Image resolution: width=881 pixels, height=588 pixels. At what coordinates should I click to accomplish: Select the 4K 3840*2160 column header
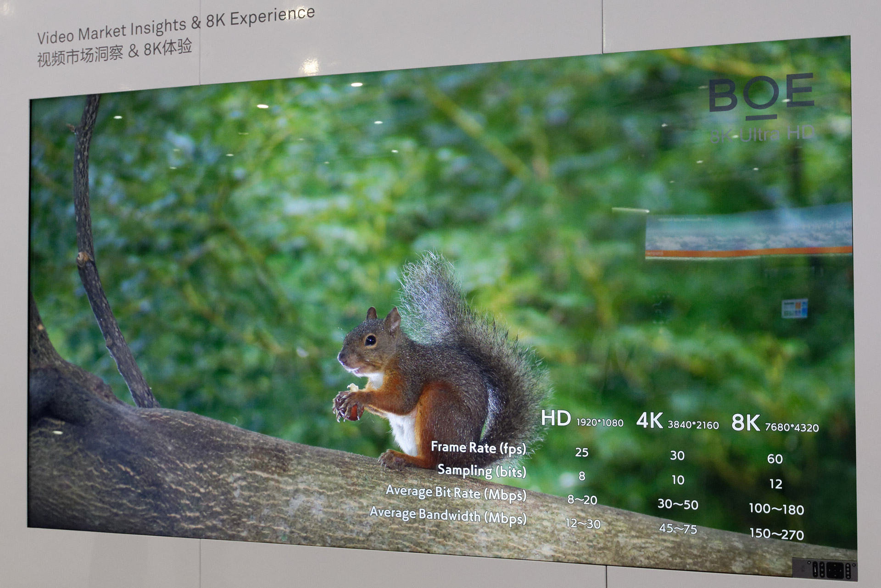[677, 422]
